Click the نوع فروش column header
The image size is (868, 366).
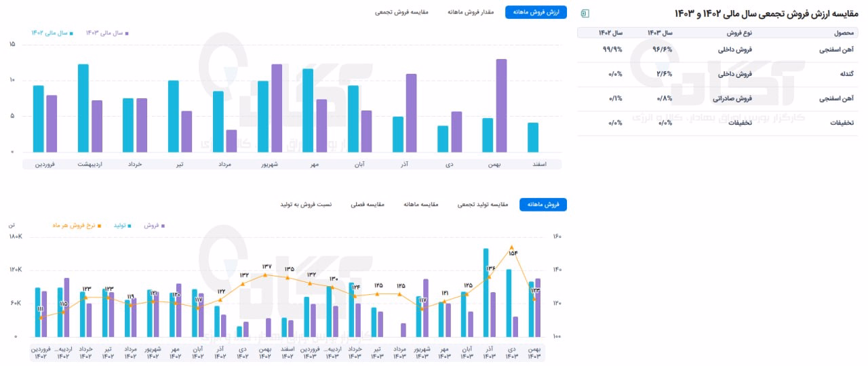click(x=740, y=33)
